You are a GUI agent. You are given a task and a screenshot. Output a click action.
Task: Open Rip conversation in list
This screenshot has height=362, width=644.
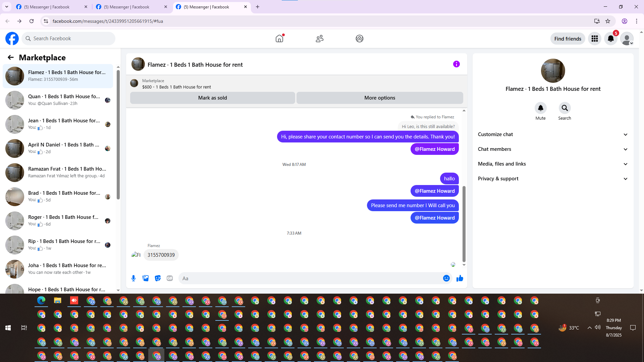[58, 245]
